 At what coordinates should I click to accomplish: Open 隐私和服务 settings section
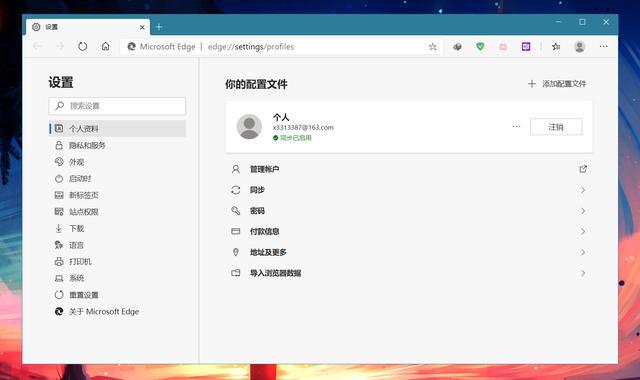[x=117, y=145]
